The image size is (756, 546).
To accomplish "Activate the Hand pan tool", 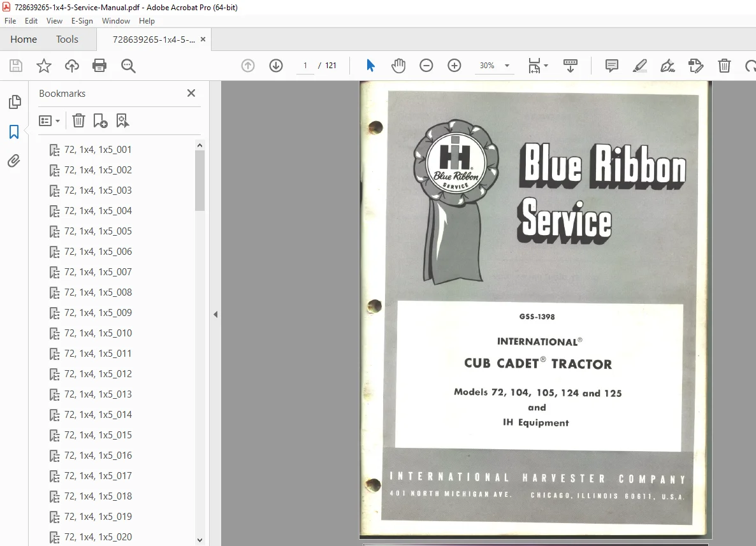I will (x=398, y=66).
